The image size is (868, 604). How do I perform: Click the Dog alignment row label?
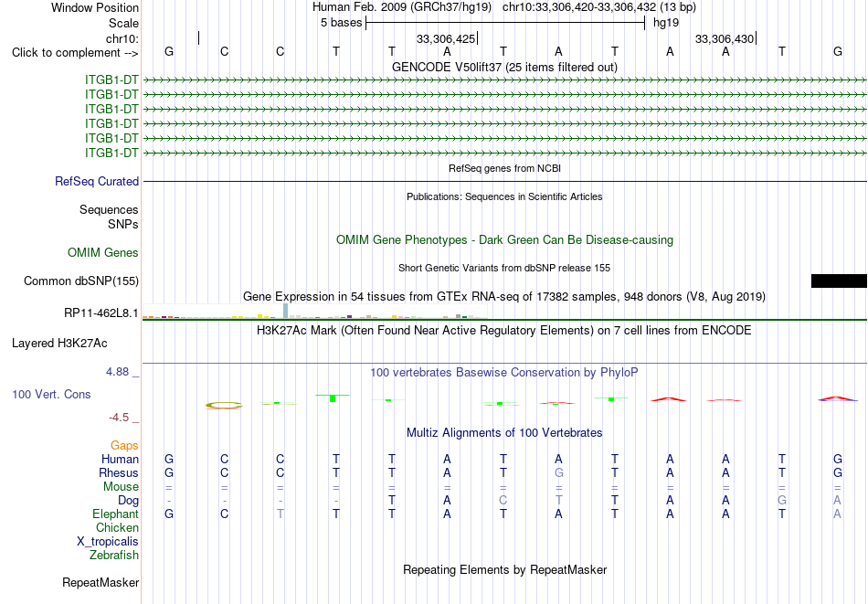pyautogui.click(x=129, y=501)
